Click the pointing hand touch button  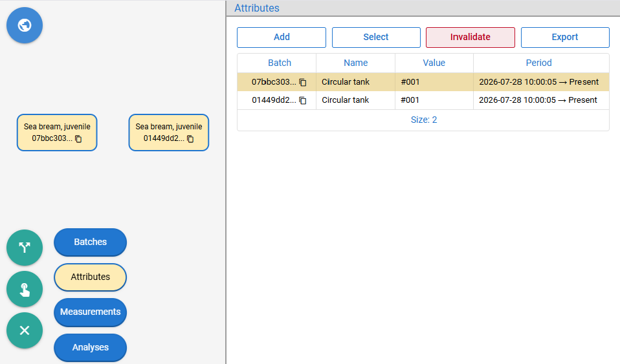point(25,289)
